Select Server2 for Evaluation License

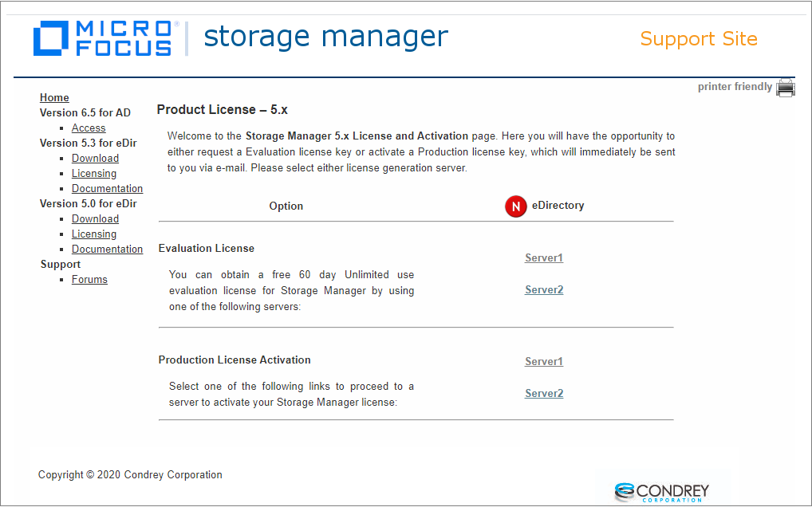pyautogui.click(x=544, y=289)
